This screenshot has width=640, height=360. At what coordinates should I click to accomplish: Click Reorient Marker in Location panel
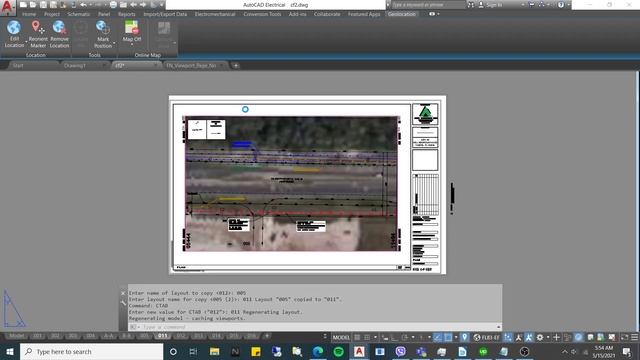38,34
